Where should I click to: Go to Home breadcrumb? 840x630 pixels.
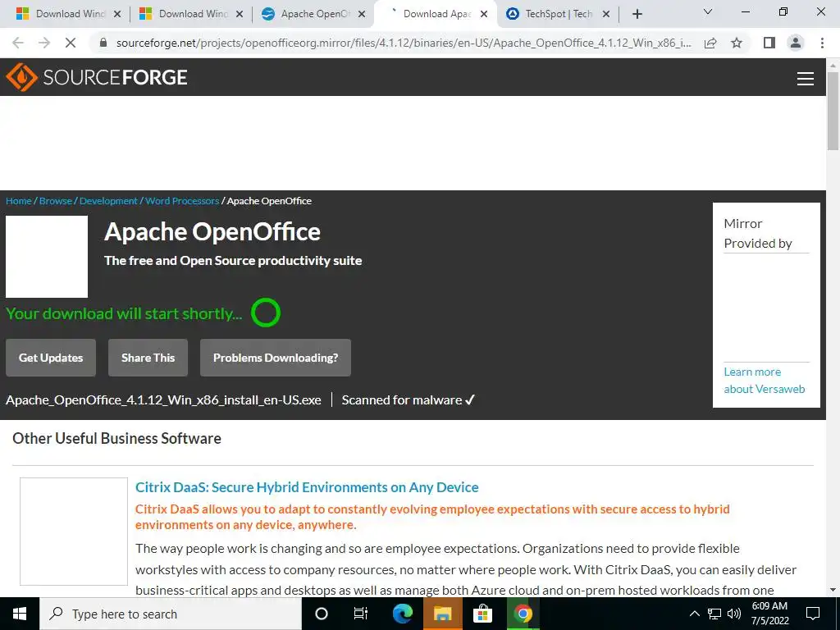point(19,201)
